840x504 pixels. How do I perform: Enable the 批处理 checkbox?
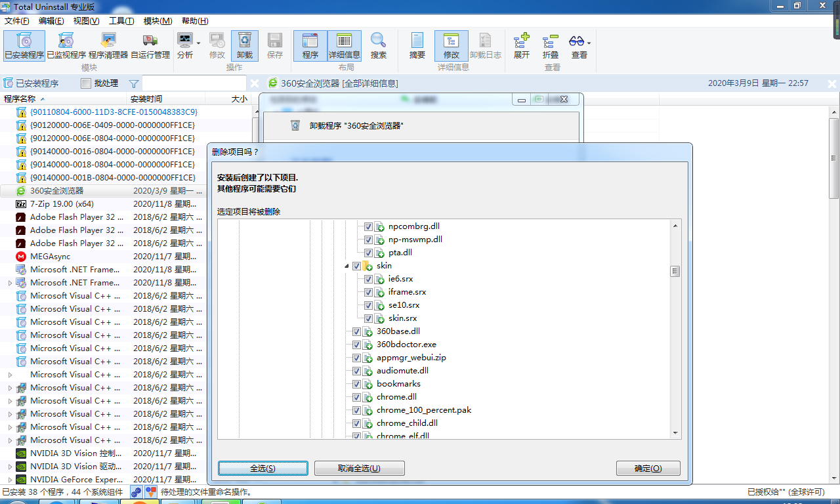coord(86,83)
